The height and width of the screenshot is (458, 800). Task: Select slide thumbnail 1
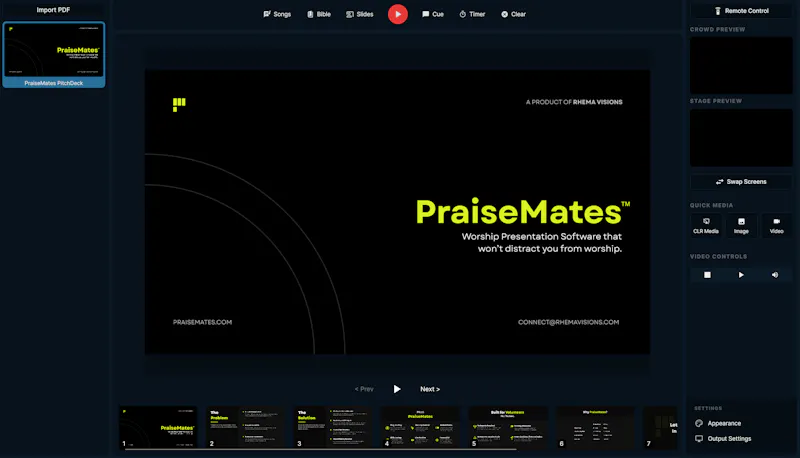[x=158, y=427]
